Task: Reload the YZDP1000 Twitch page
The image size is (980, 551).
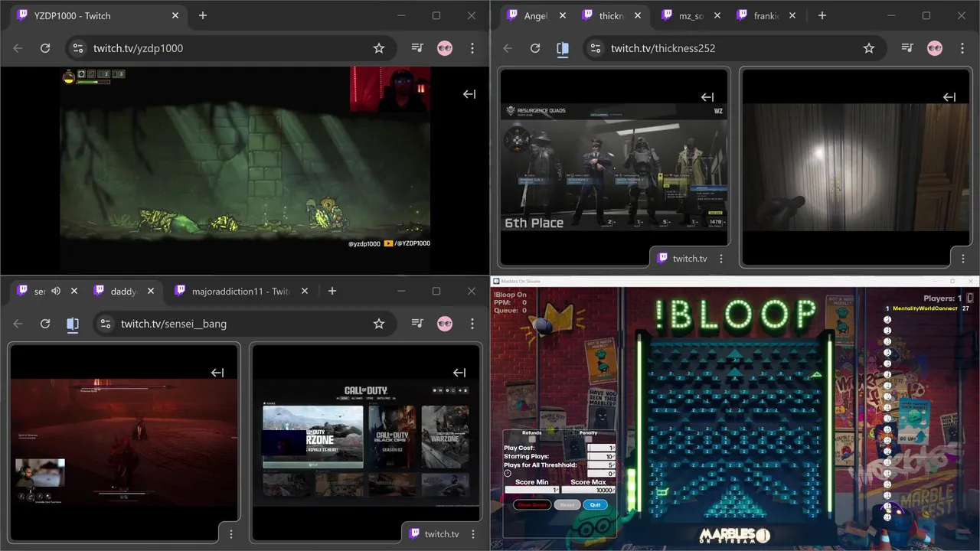Action: tap(45, 48)
